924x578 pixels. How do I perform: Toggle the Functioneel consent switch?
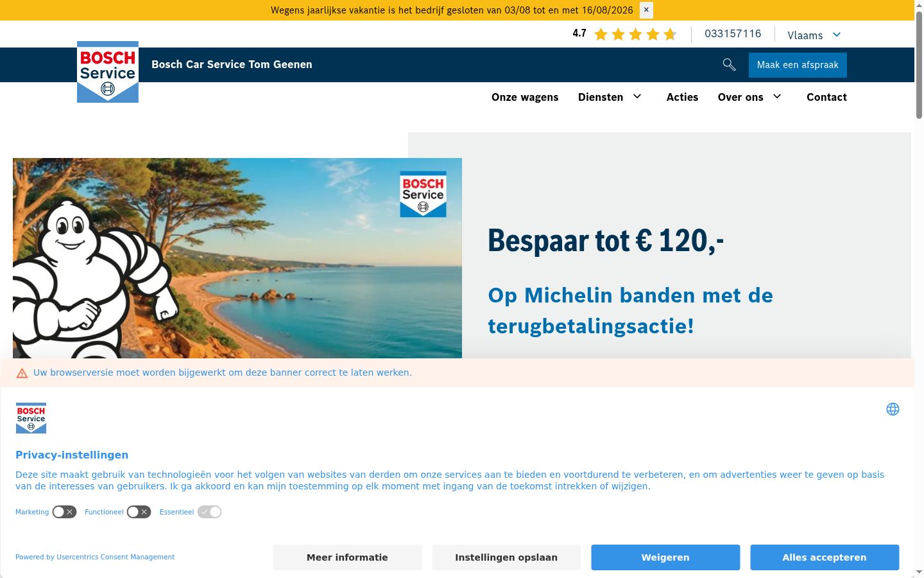pos(139,512)
